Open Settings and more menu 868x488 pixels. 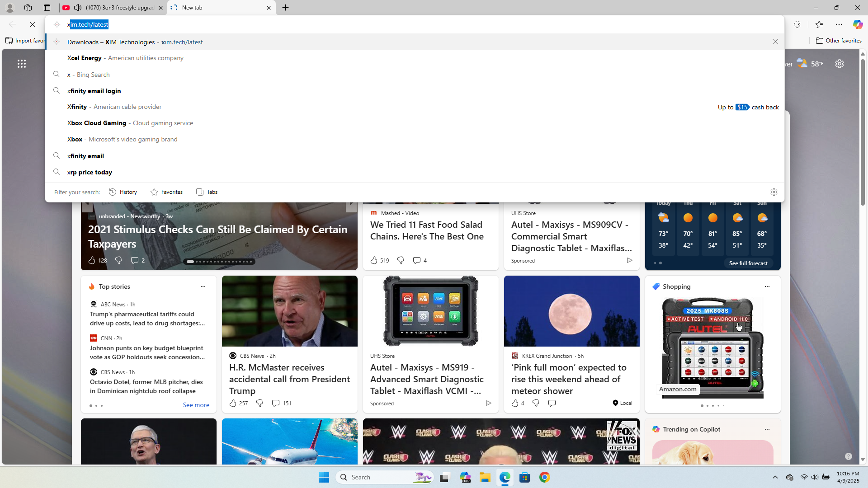pos(839,24)
